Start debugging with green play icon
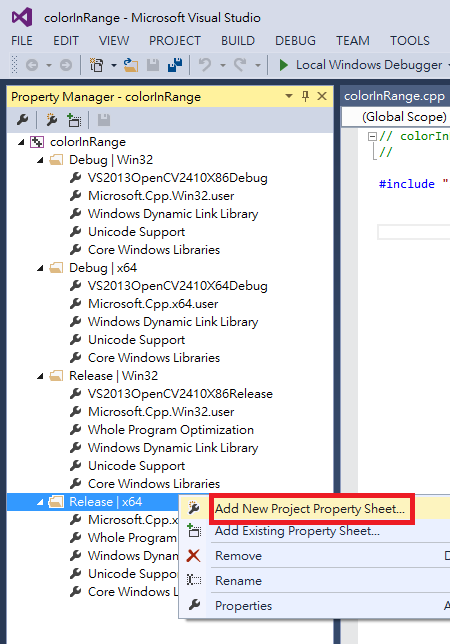 pos(283,65)
